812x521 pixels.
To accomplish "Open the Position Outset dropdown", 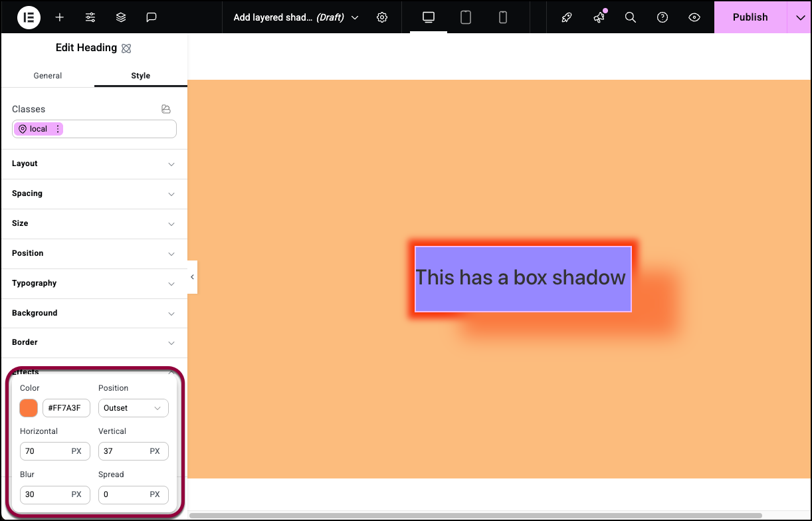I will [x=134, y=408].
